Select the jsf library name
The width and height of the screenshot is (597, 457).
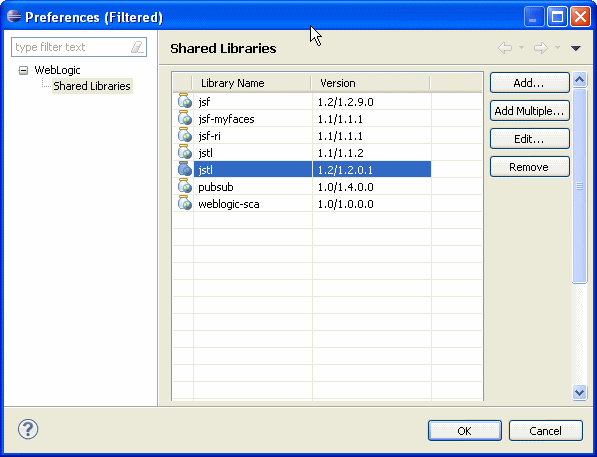pyautogui.click(x=204, y=102)
